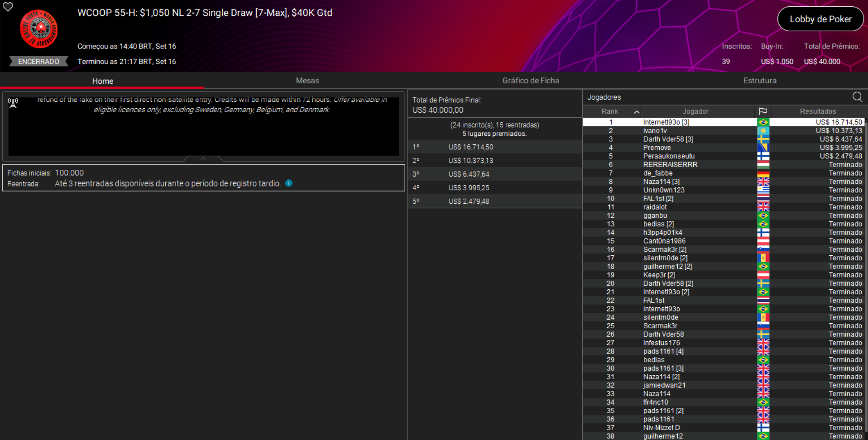868x440 pixels.
Task: Select player row Cant0na1986
Action: click(x=724, y=241)
